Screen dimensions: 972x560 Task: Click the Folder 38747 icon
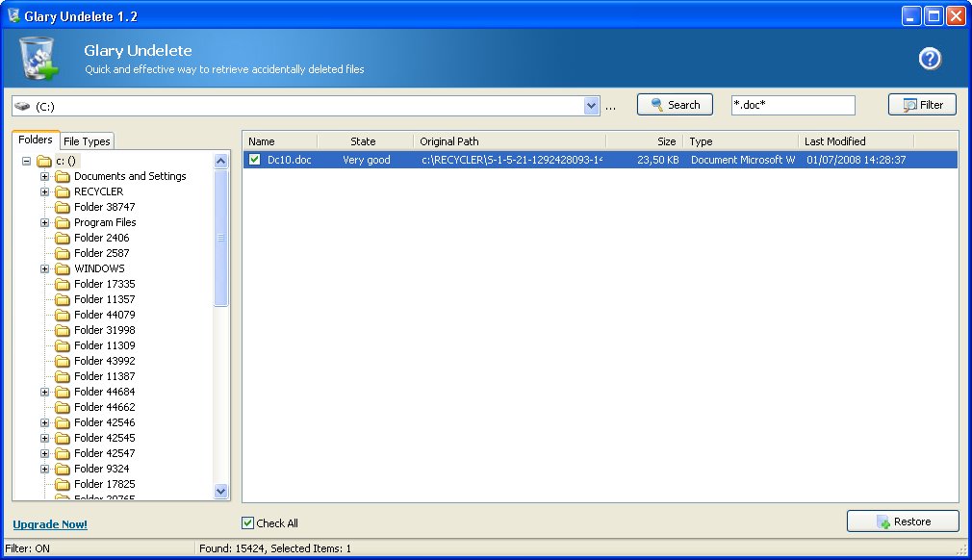(x=62, y=207)
